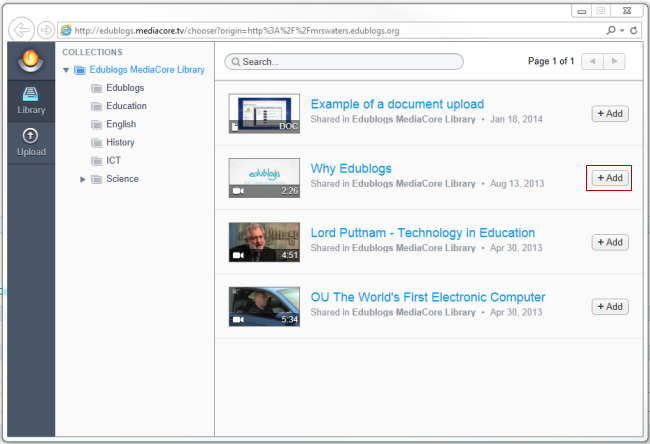Select the Education folder in collections
The width and height of the screenshot is (650, 444).
(x=126, y=106)
